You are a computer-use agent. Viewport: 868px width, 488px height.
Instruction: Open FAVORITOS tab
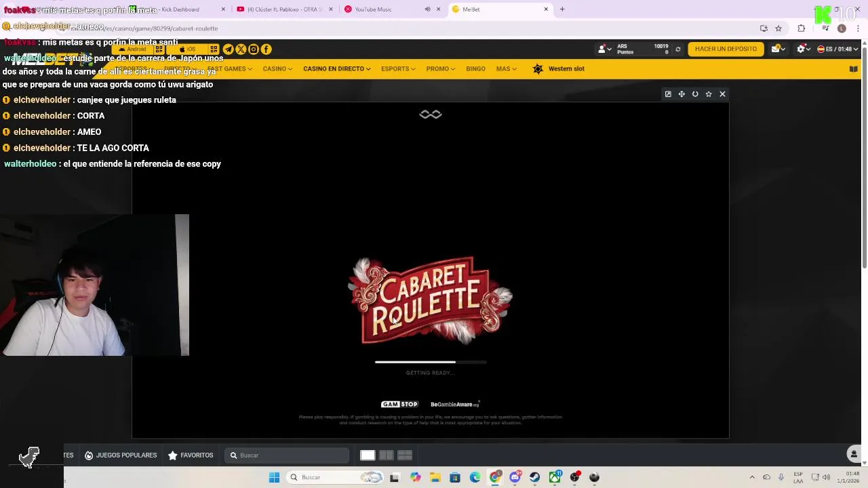(x=191, y=455)
